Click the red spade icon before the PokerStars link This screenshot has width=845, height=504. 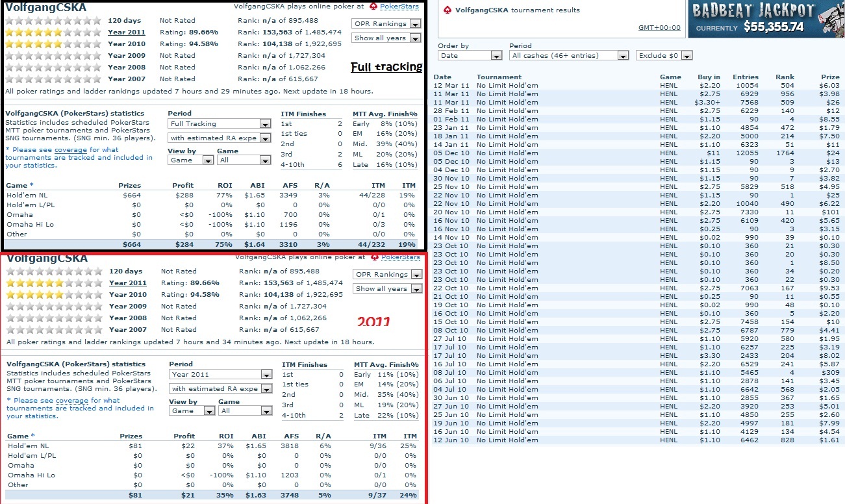[373, 6]
